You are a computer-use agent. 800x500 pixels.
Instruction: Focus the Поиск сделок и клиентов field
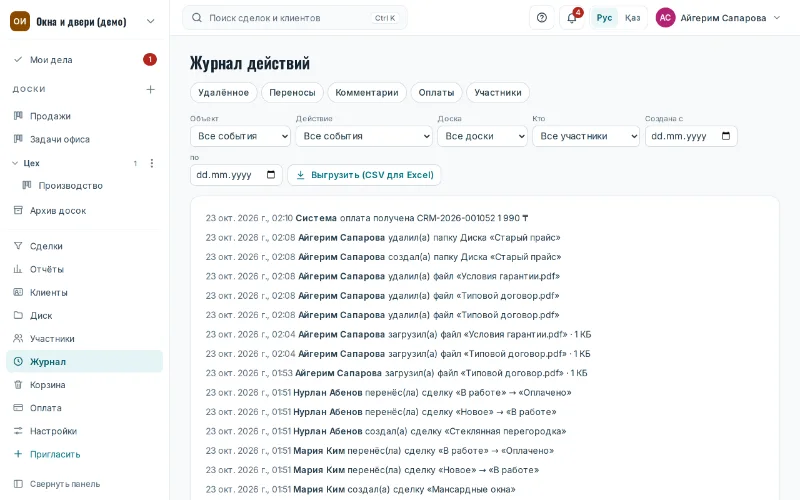point(295,18)
